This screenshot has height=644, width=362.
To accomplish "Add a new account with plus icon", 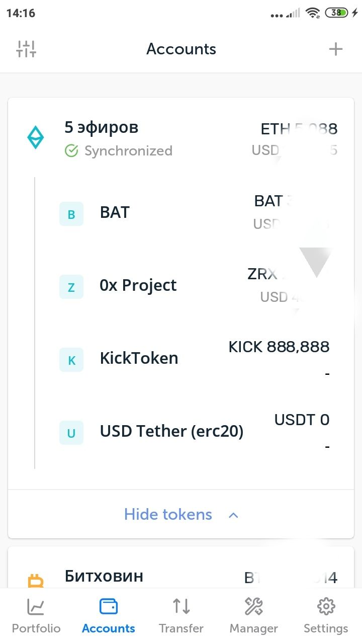I will click(x=335, y=49).
